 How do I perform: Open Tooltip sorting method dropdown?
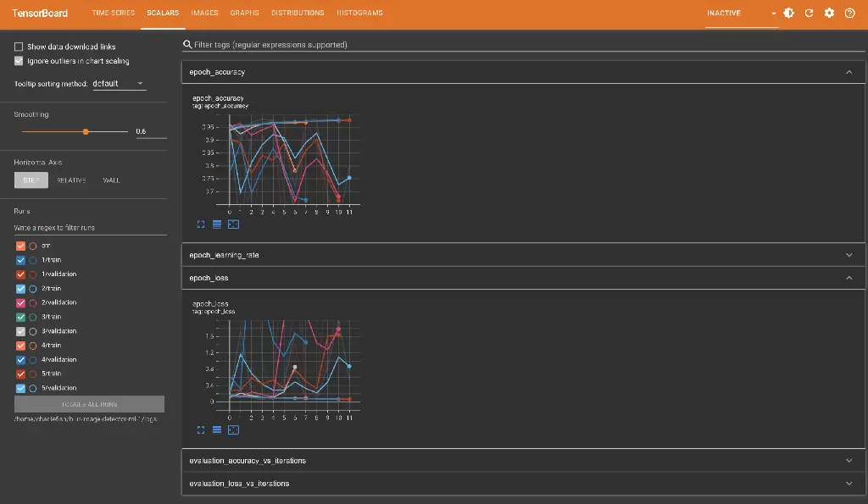tap(119, 84)
